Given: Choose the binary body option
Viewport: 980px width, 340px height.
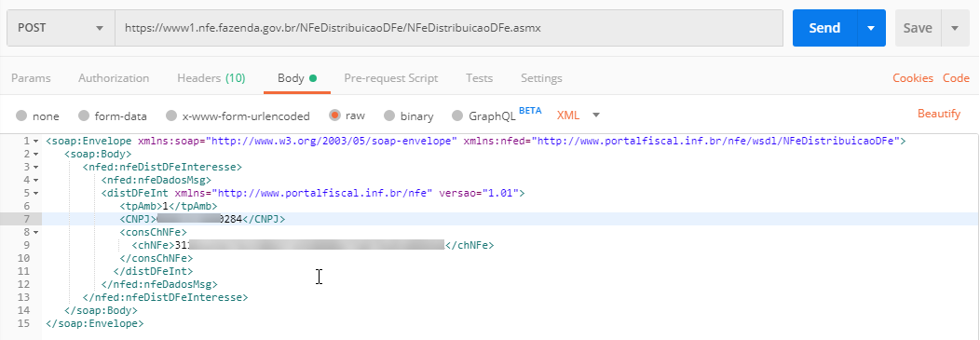Looking at the screenshot, I should pyautogui.click(x=408, y=116).
